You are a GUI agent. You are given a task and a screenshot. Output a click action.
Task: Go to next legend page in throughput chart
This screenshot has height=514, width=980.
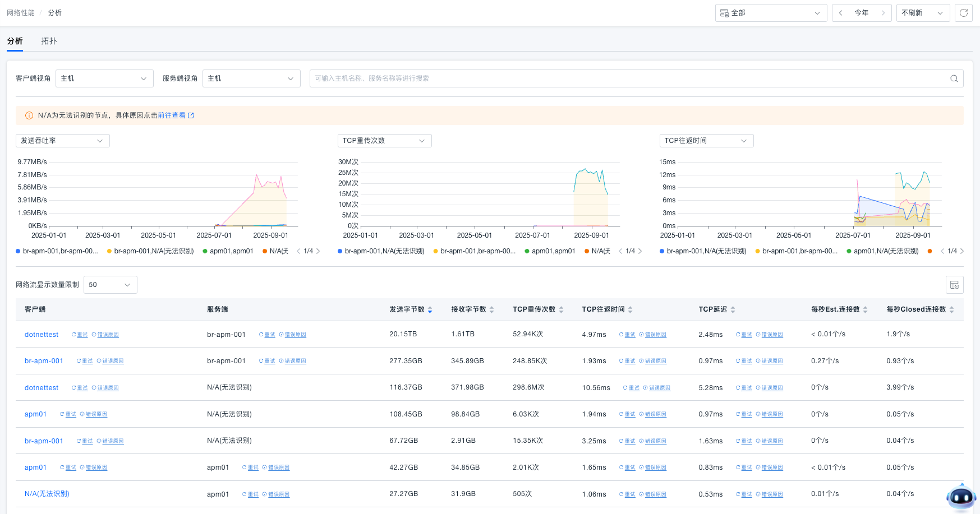(318, 251)
